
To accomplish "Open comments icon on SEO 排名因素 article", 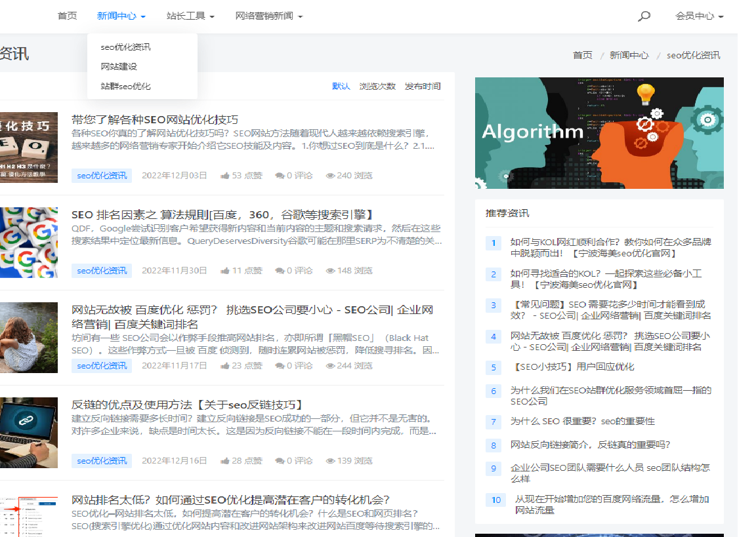I will click(x=278, y=270).
